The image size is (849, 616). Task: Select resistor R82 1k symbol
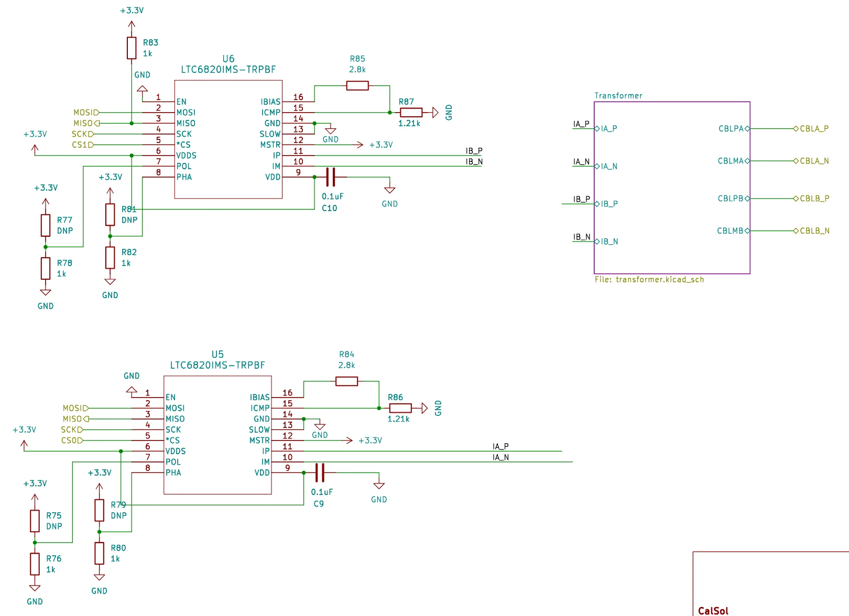tap(110, 258)
